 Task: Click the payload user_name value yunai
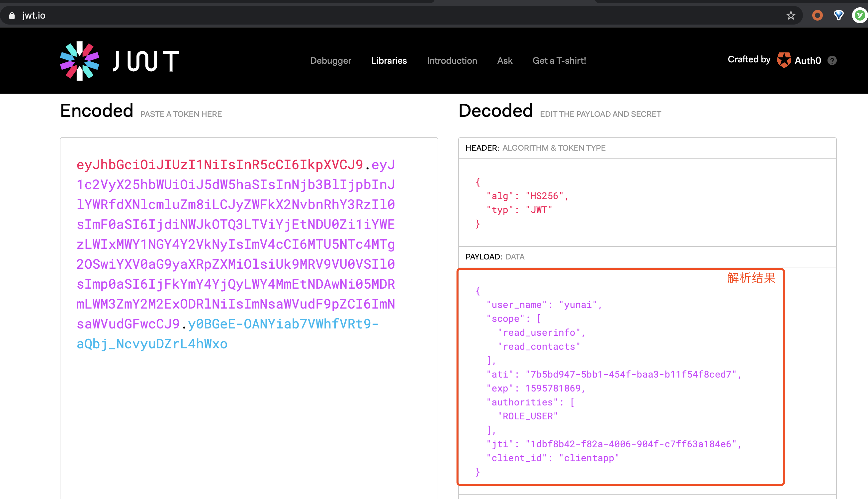[x=578, y=305]
